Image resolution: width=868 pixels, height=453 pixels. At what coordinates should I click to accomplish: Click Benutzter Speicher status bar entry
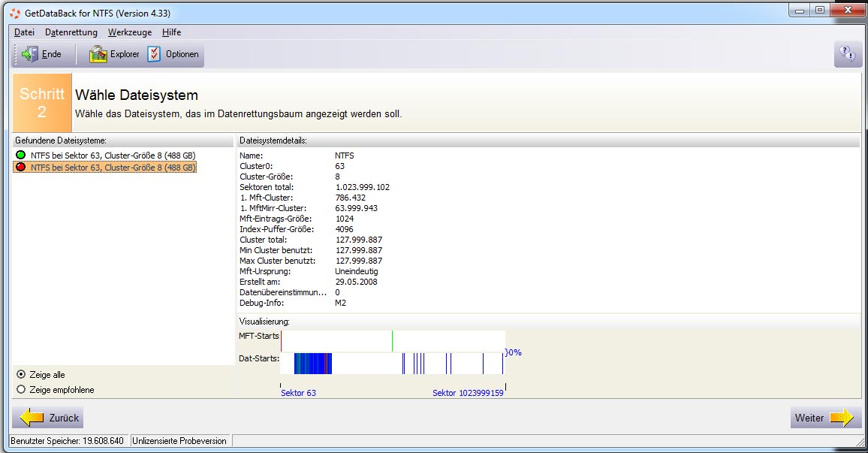tap(68, 441)
